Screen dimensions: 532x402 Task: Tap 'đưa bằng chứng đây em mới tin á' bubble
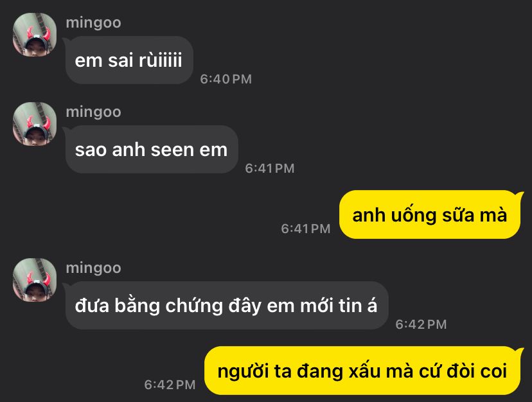pos(227,305)
